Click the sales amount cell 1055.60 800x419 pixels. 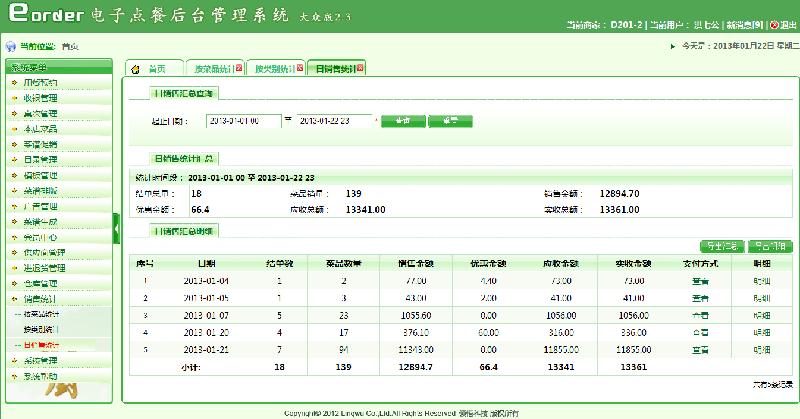416,315
